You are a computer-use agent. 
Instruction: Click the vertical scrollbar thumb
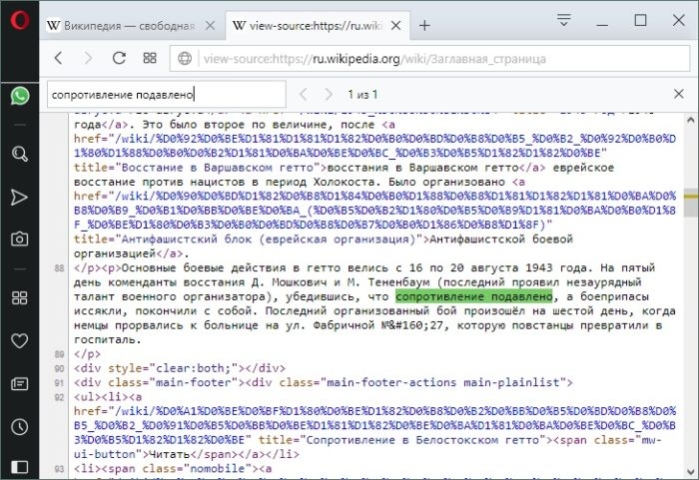coord(691,202)
